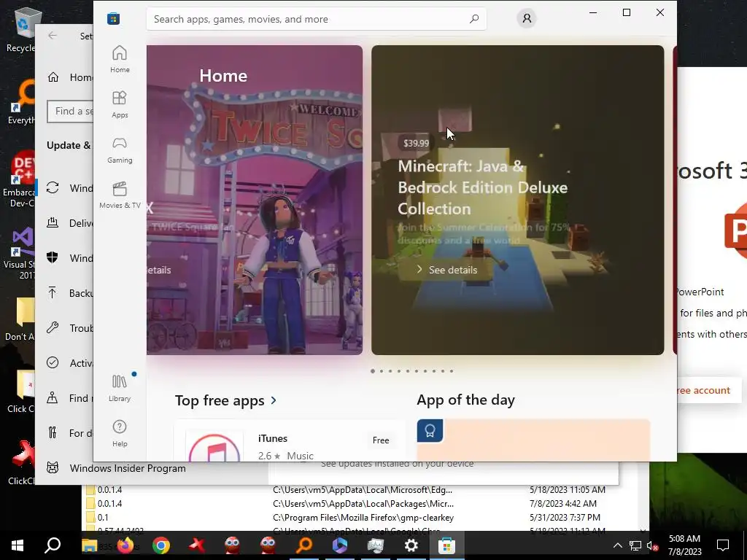Go back in the Settings window
This screenshot has height=560, width=747.
53,36
